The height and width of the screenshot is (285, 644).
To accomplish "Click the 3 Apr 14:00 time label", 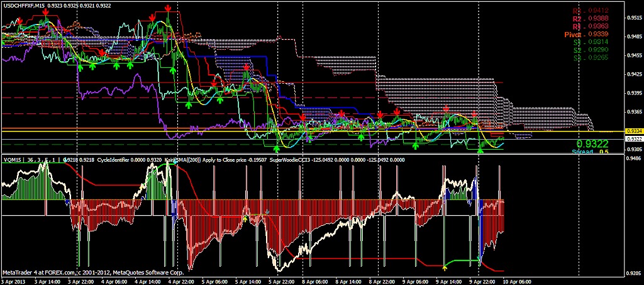I will point(46,282).
